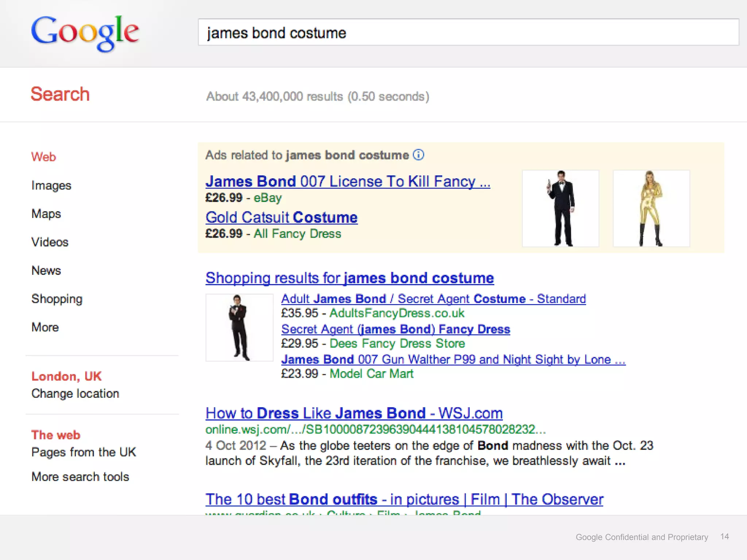Switch to Videos results
Image resolution: width=747 pixels, height=560 pixels.
click(50, 242)
